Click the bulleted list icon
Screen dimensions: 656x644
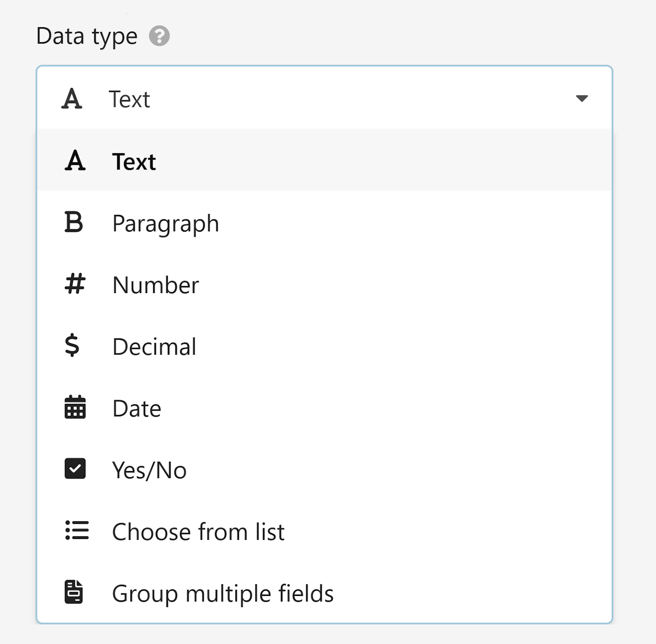pos(77,530)
